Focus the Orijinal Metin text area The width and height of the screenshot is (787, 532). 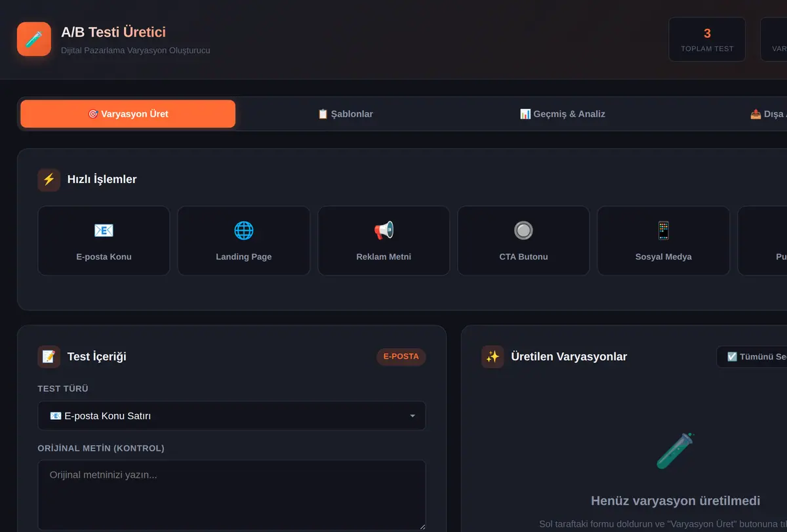[x=232, y=495]
